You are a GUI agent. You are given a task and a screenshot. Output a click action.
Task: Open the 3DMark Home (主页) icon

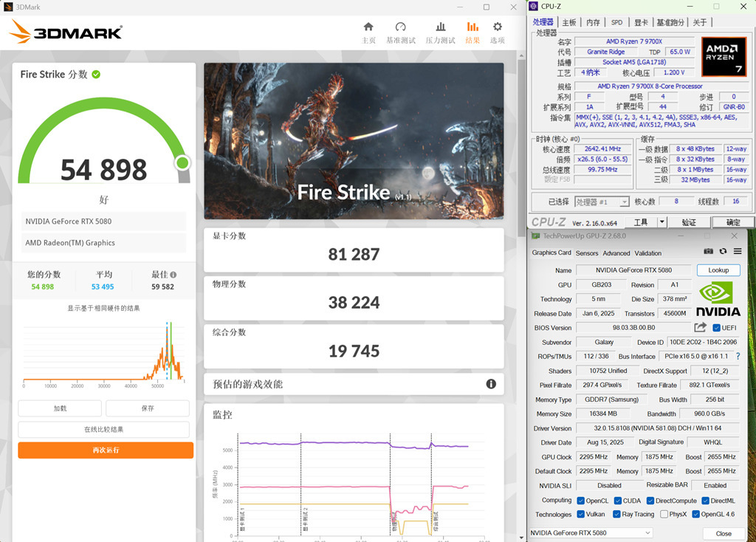click(368, 27)
